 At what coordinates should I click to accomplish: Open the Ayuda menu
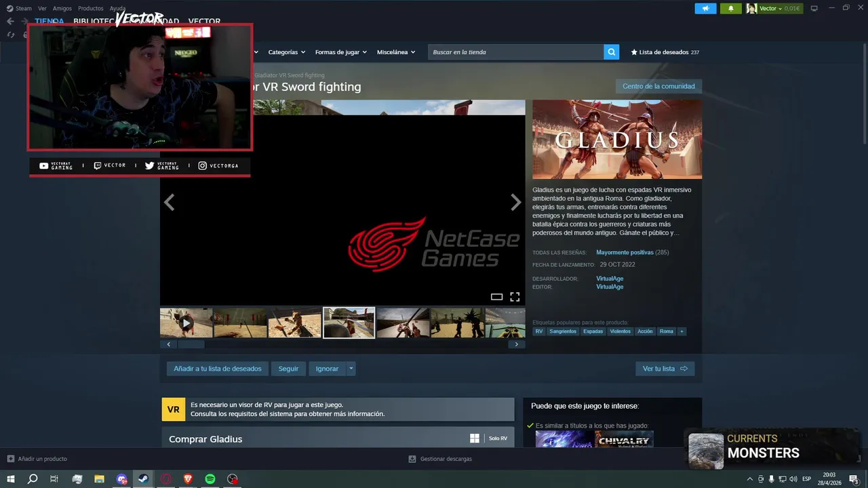pos(117,8)
